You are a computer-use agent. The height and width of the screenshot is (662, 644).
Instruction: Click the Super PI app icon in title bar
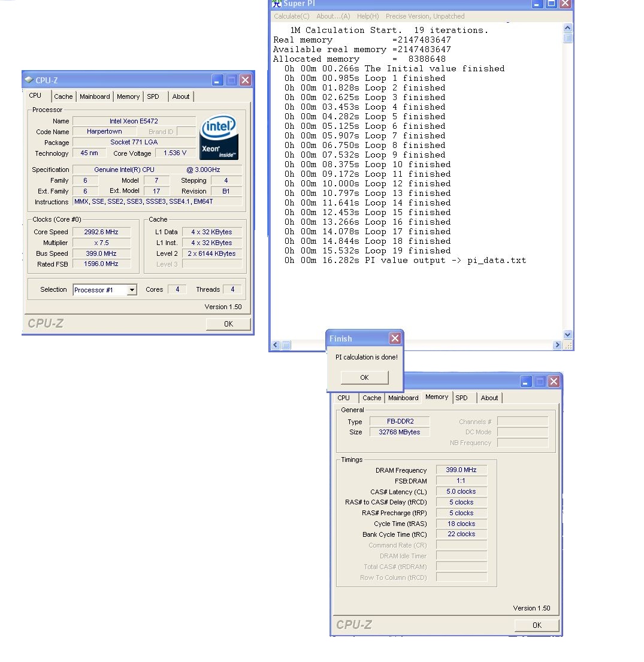277,4
